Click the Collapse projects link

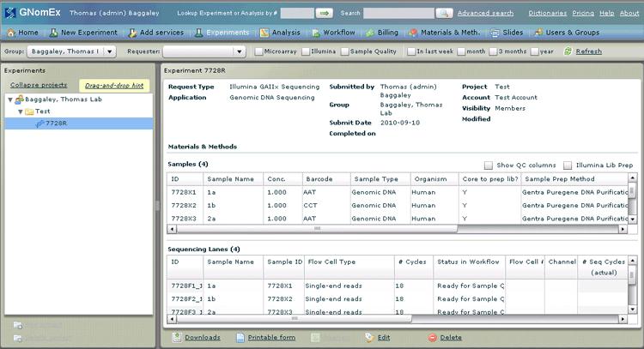pyautogui.click(x=39, y=85)
